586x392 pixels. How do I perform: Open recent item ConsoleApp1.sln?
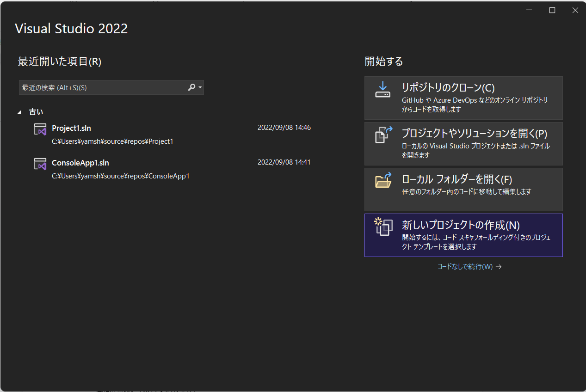pyautogui.click(x=172, y=169)
